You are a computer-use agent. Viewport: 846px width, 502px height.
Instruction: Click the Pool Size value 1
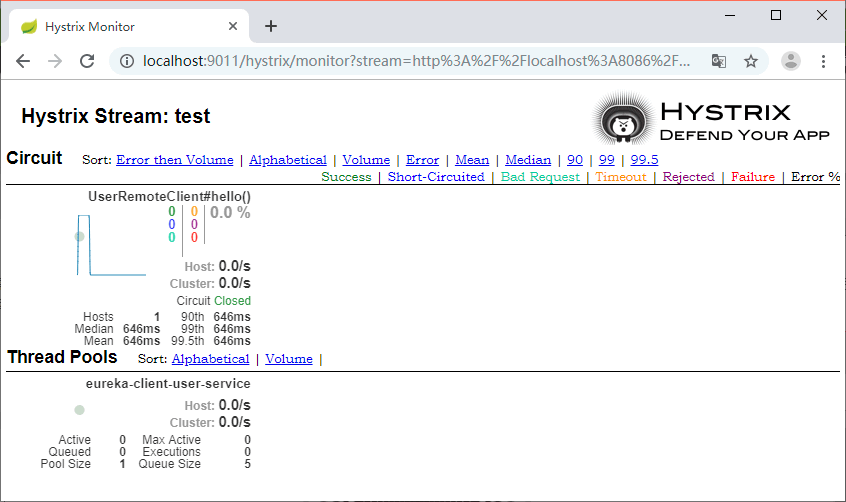[x=122, y=464]
